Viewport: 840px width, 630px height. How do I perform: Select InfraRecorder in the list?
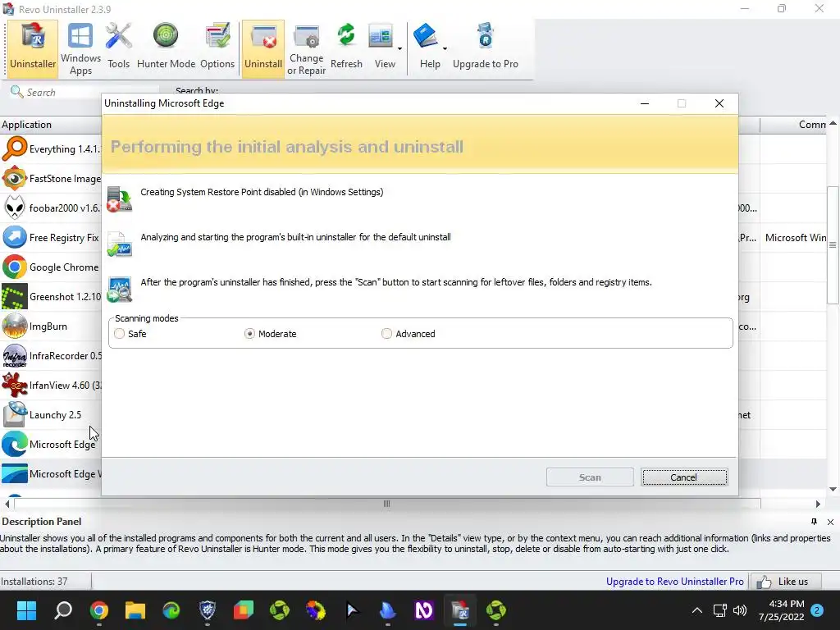click(x=51, y=356)
